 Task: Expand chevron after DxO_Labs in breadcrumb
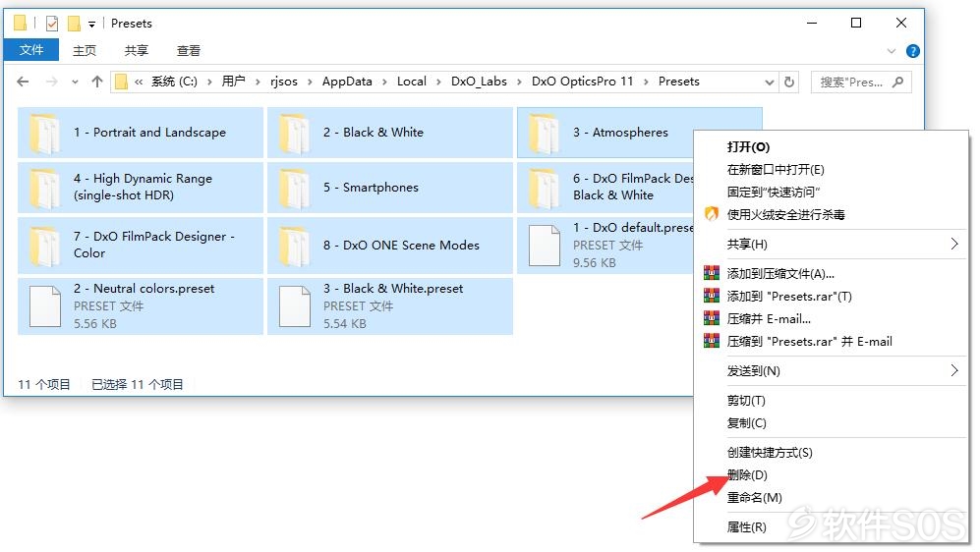[519, 82]
